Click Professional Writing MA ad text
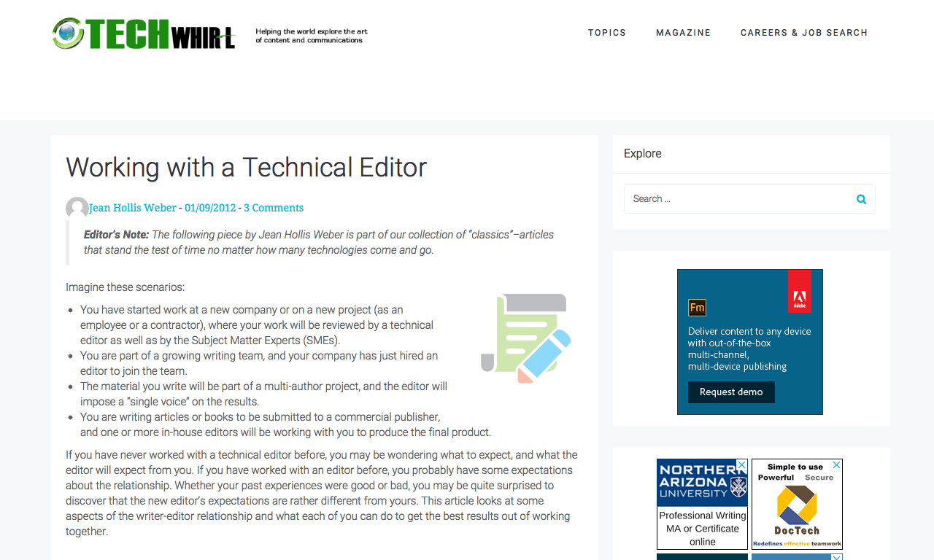 (702, 529)
